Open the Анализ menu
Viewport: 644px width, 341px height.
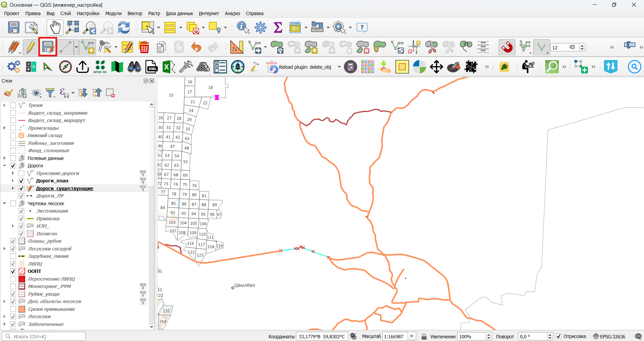[232, 13]
